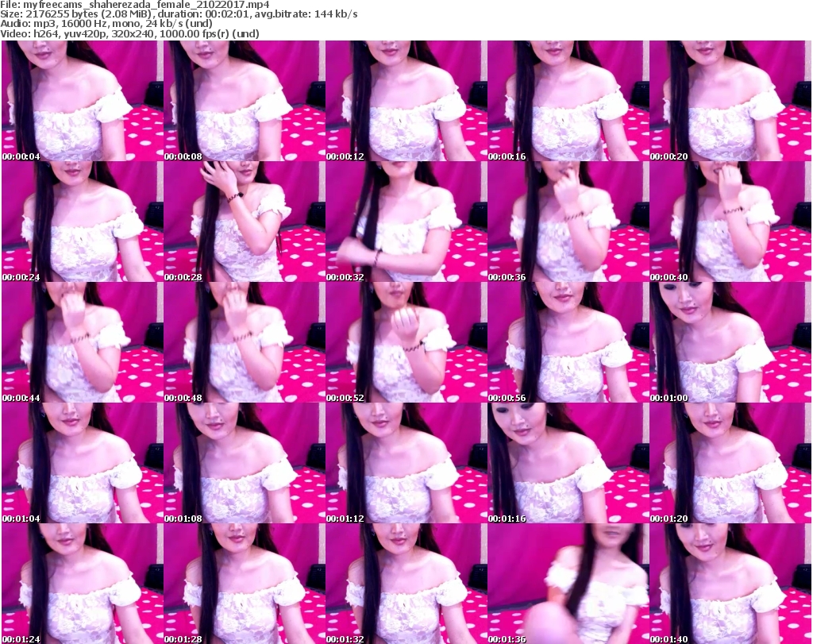Click the Size and duration info line
Viewport: 813px width, 644px height.
pos(179,14)
